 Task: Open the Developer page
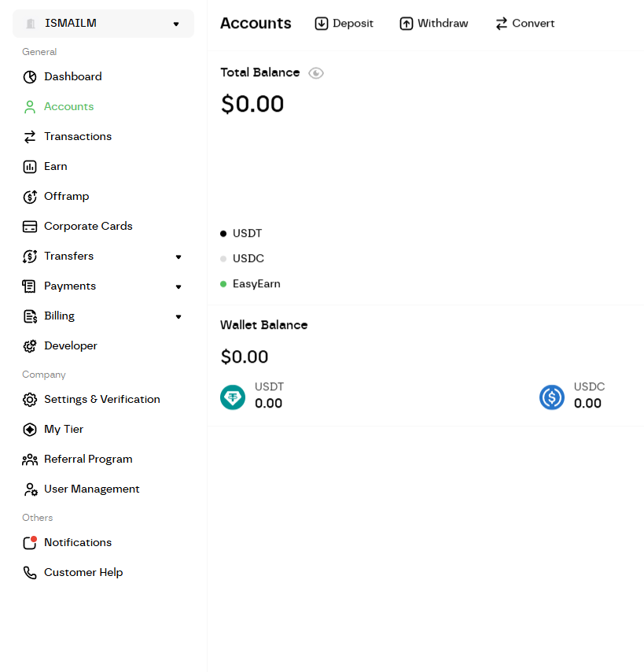[71, 346]
